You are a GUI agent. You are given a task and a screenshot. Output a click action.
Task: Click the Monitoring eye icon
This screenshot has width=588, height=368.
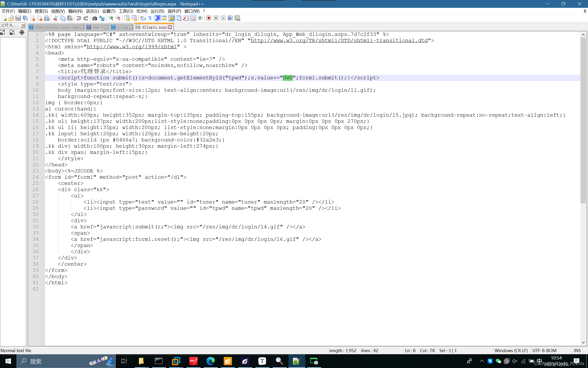[200, 18]
